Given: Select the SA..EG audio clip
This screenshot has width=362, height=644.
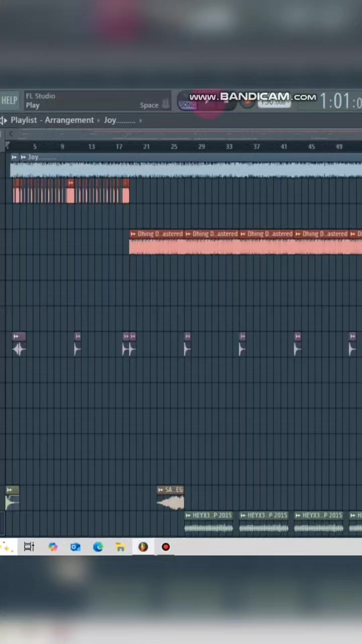Looking at the screenshot, I should (170, 498).
